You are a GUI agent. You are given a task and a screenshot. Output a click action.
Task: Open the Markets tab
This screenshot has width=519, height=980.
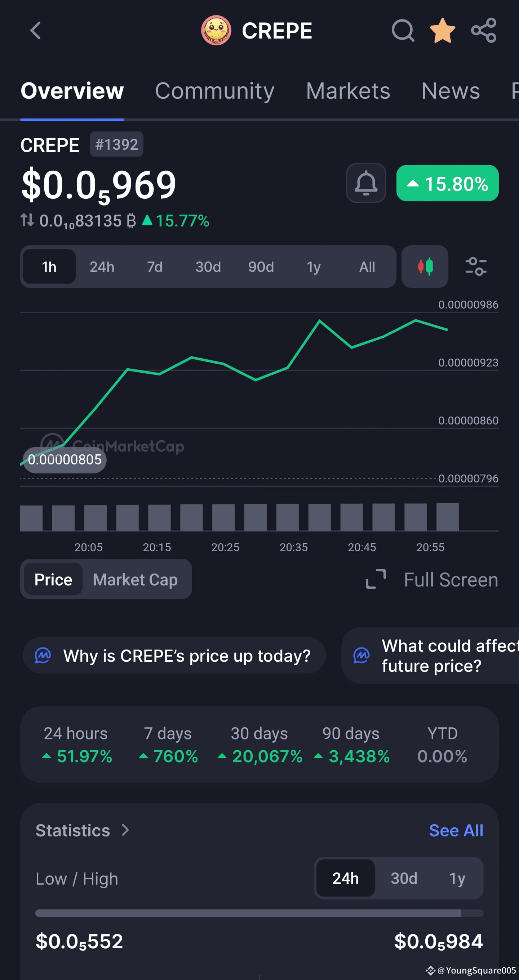[x=348, y=91]
